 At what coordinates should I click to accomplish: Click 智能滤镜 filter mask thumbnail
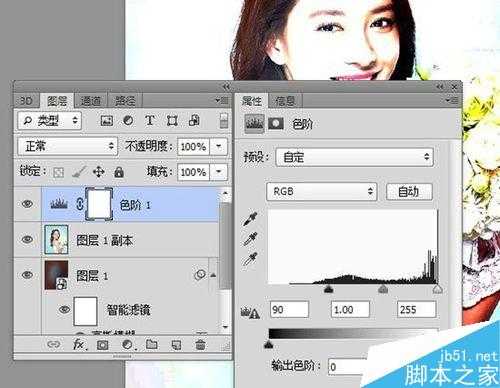click(x=85, y=311)
